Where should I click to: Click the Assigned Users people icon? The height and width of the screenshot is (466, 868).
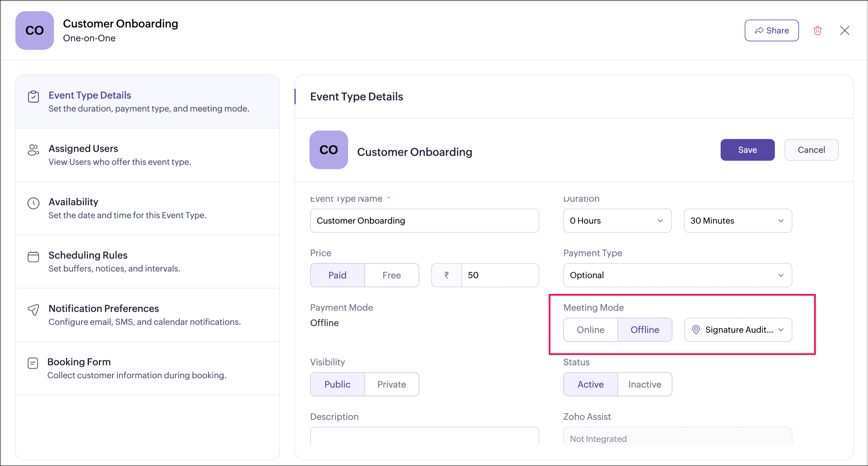tap(33, 150)
